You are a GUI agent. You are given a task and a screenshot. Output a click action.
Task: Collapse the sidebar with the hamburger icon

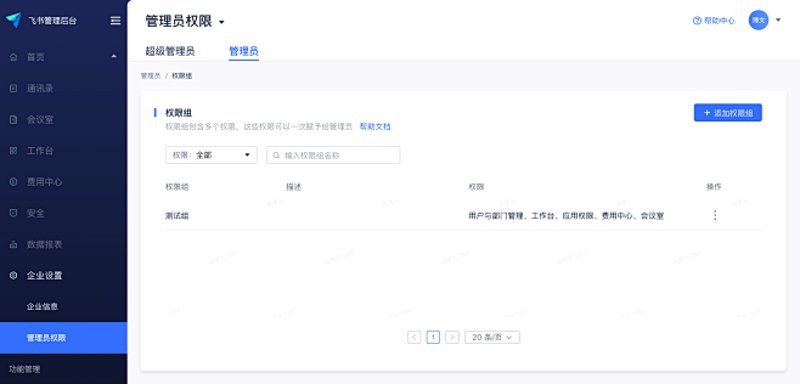(115, 20)
